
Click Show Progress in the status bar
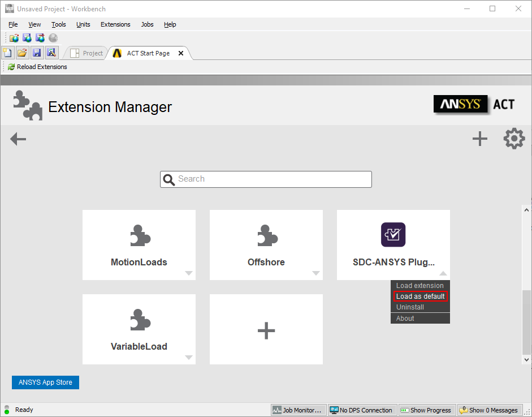(427, 410)
